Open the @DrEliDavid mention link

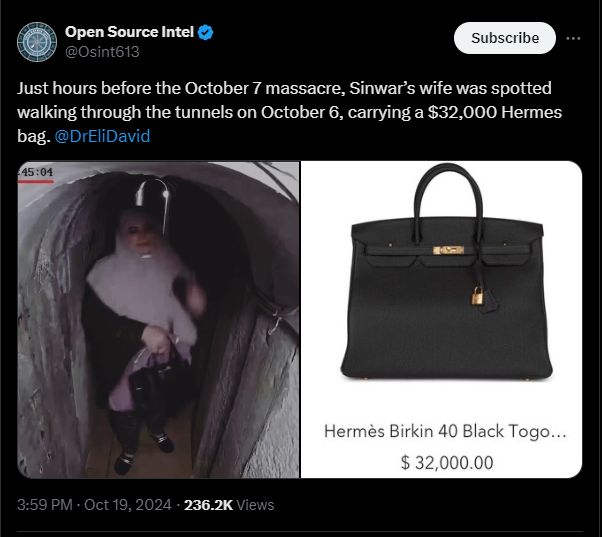[x=102, y=136]
